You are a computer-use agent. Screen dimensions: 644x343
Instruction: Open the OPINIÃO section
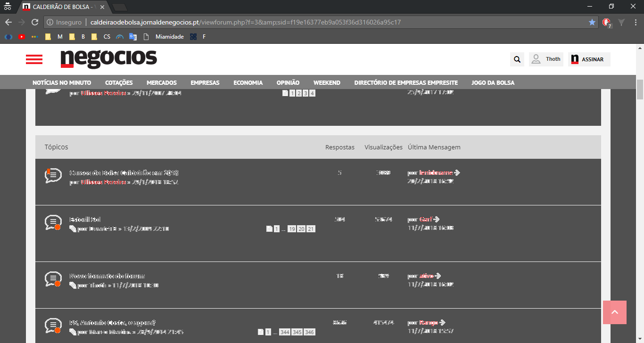tap(288, 82)
